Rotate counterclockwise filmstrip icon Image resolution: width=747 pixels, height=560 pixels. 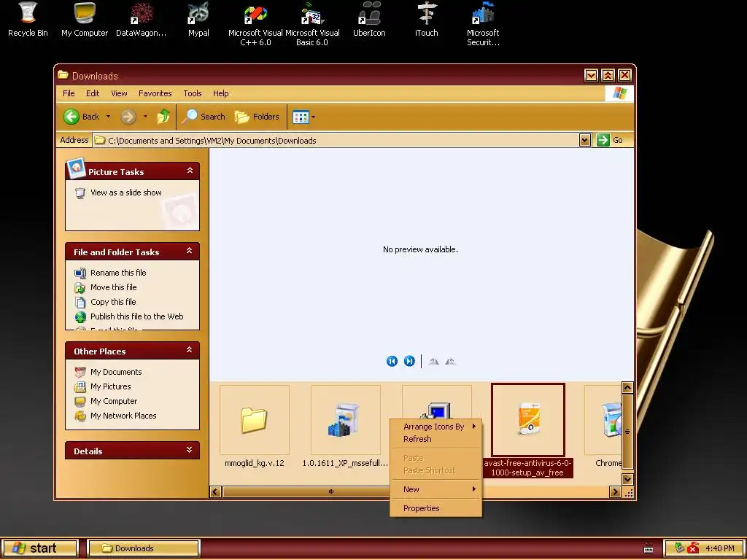450,362
